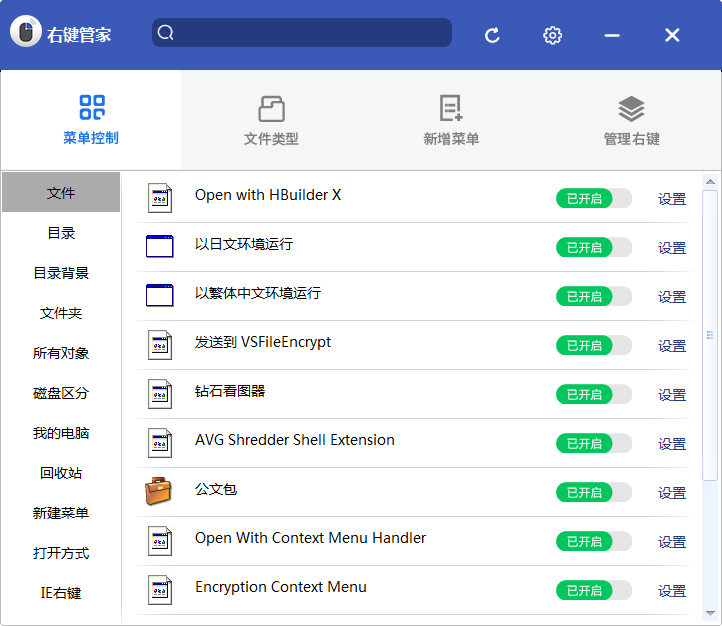Select 所有对象 in the left sidebar
The width and height of the screenshot is (722, 626).
click(61, 353)
